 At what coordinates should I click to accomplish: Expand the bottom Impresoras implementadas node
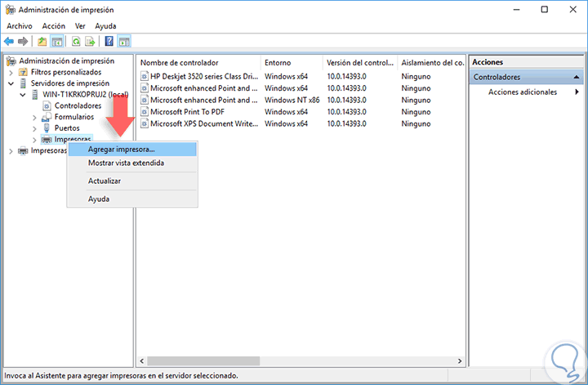(x=11, y=151)
